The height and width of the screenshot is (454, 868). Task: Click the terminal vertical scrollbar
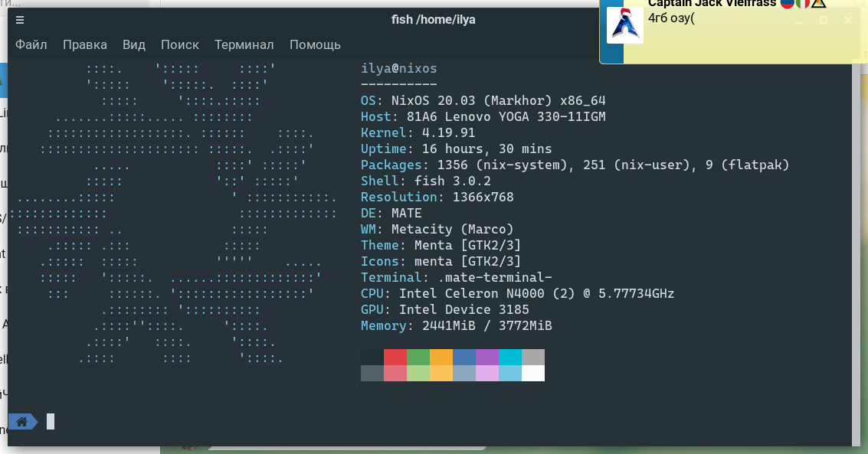(x=857, y=252)
